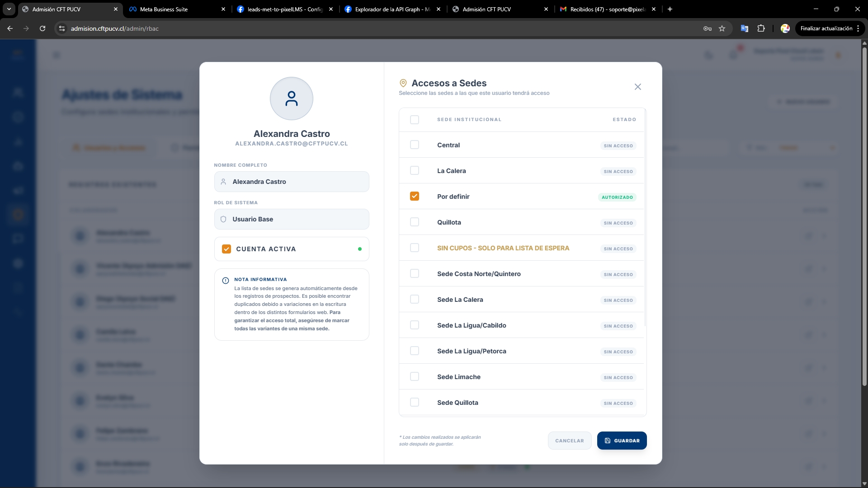Toggle the select-all sedes checkbox
This screenshot has width=868, height=488.
(415, 120)
